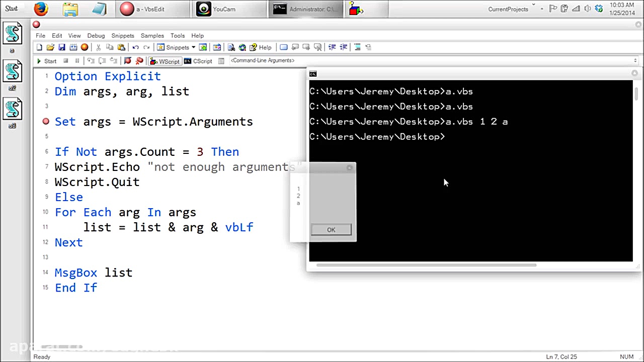Switch to Administrator command prompt taskbar button
This screenshot has height=362, width=644.
[306, 9]
